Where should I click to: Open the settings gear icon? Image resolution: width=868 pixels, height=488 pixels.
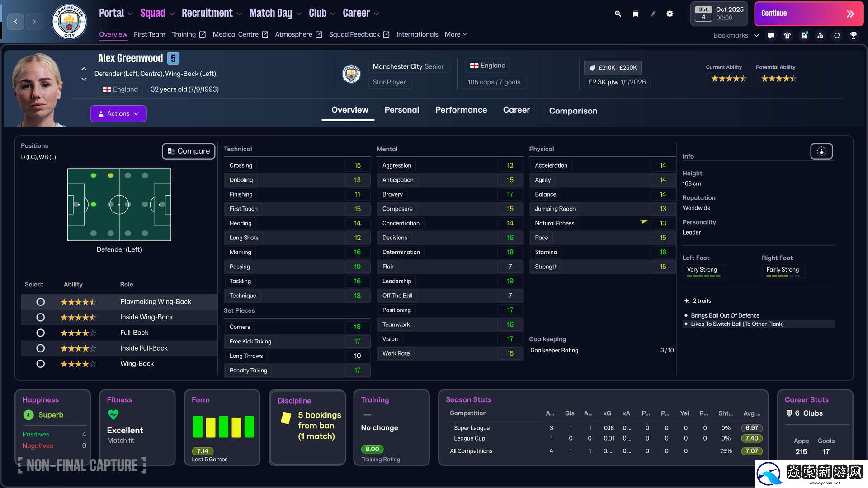(x=670, y=14)
